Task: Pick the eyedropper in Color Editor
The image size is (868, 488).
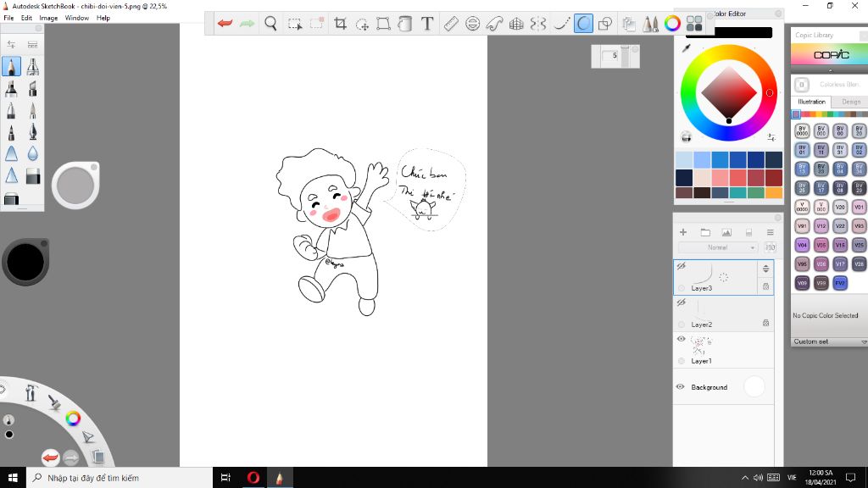Action: 687,48
